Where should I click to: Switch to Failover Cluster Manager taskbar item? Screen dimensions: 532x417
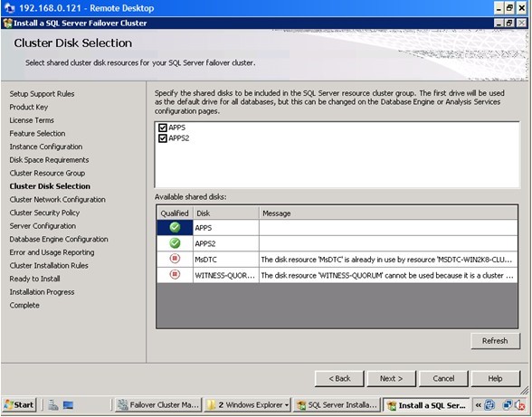click(158, 405)
